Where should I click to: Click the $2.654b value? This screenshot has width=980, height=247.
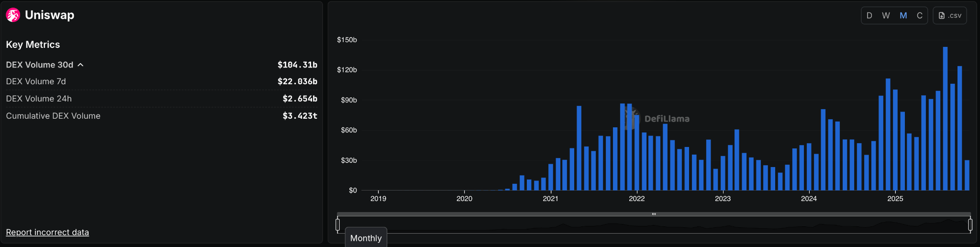pos(300,99)
